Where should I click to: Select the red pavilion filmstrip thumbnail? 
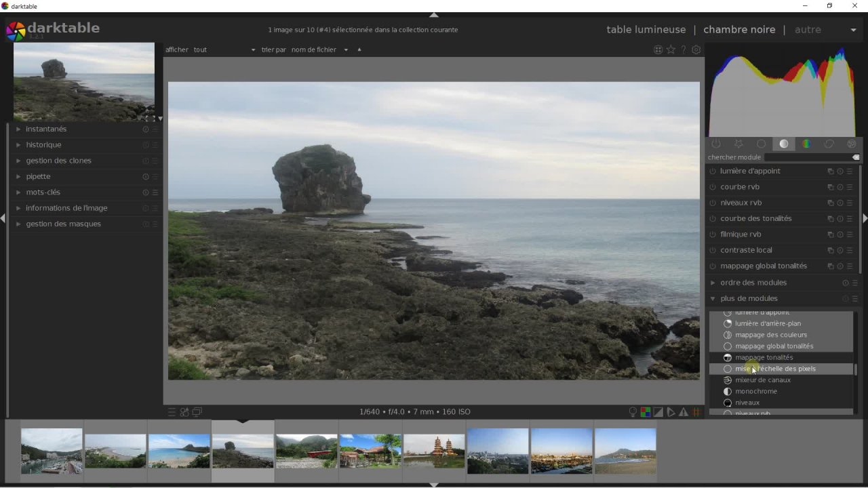coord(307,451)
